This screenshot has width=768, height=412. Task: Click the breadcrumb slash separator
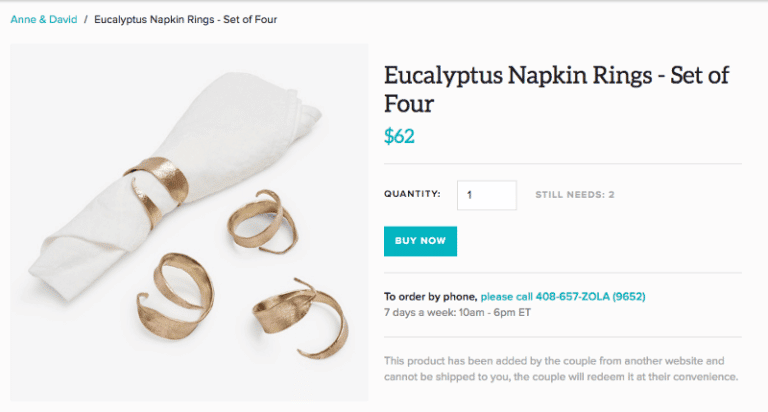point(85,19)
